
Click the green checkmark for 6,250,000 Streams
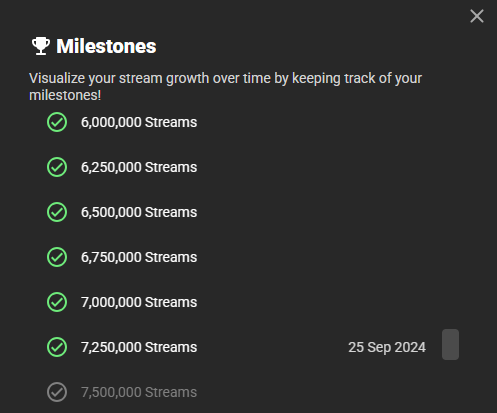(x=57, y=167)
